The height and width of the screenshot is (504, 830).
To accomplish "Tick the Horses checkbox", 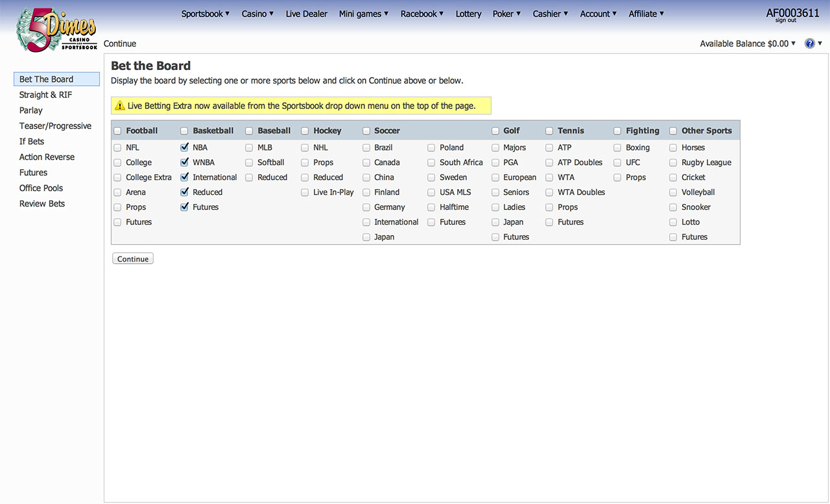I will [673, 148].
